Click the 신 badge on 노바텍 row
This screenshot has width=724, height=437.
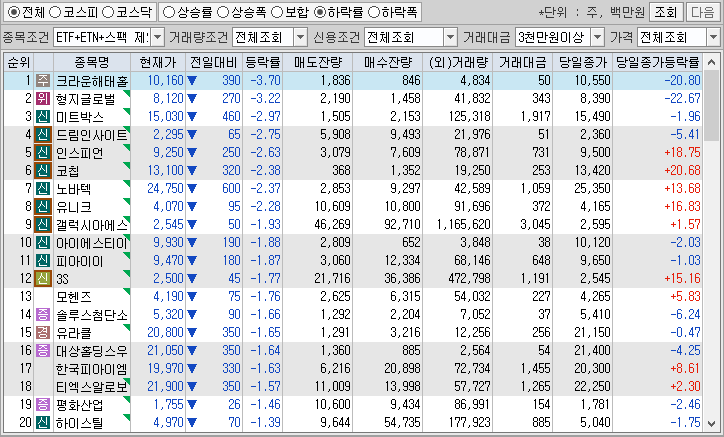43,188
